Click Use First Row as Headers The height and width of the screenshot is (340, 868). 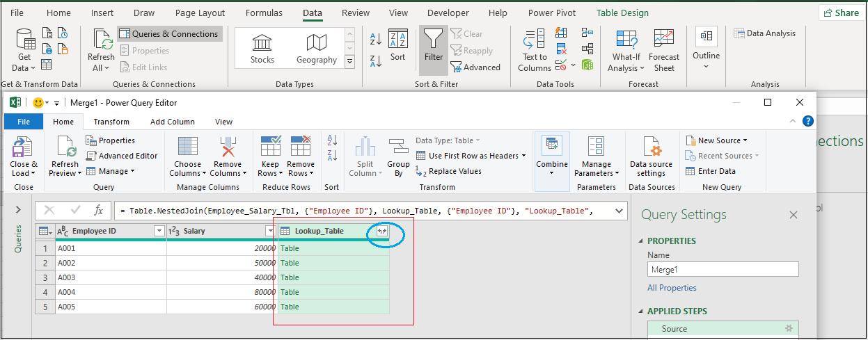point(471,156)
